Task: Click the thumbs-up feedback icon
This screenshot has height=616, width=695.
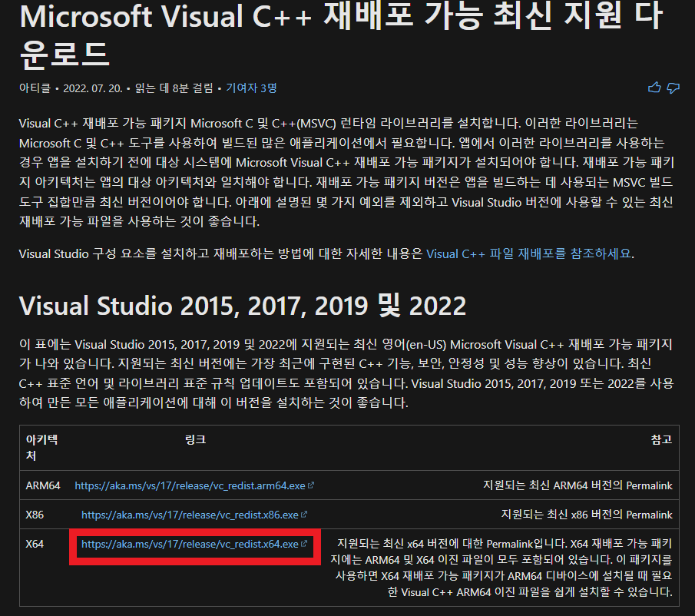Action: [654, 88]
